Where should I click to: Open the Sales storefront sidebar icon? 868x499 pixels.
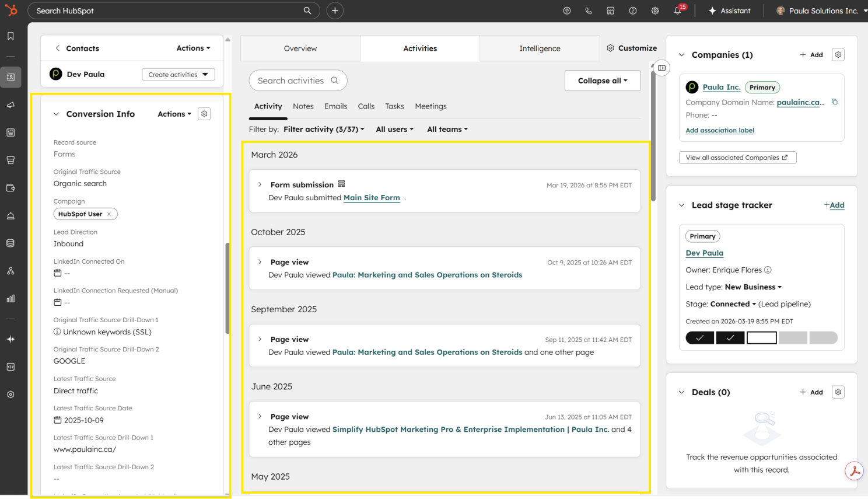point(10,160)
